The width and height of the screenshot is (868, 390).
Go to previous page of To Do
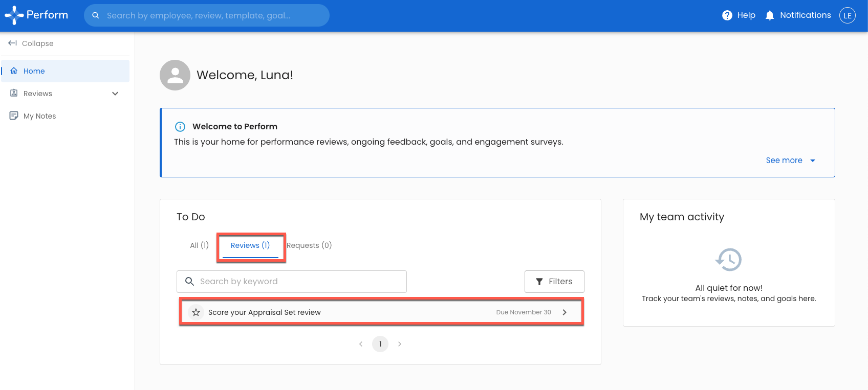(361, 344)
